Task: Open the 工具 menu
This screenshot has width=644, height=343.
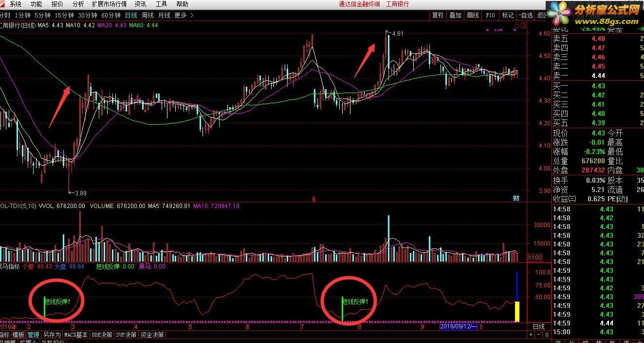Action: 161,4
